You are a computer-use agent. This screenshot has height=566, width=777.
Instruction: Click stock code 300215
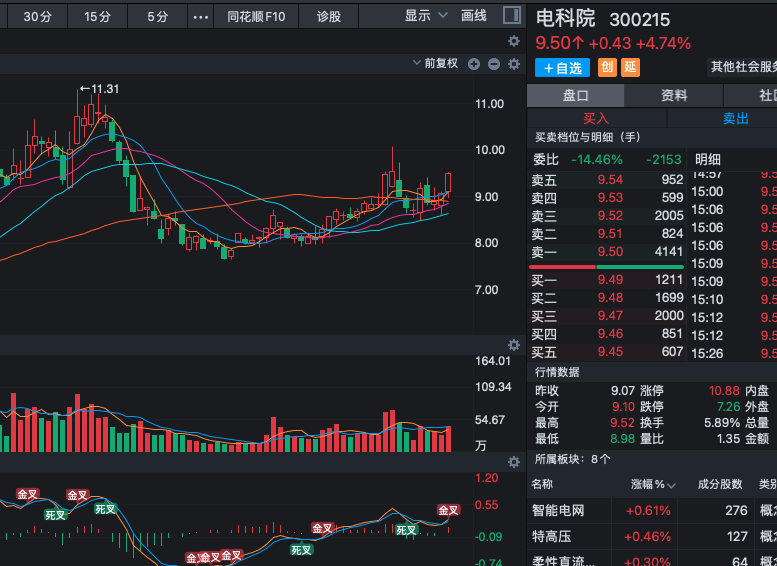pyautogui.click(x=639, y=20)
